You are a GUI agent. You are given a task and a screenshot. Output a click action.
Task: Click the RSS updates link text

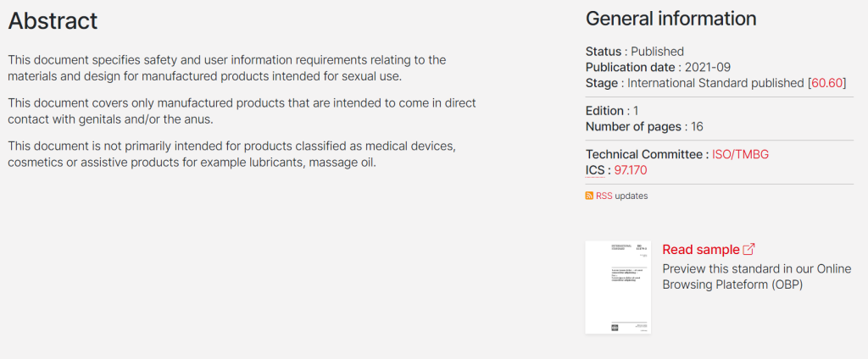621,196
